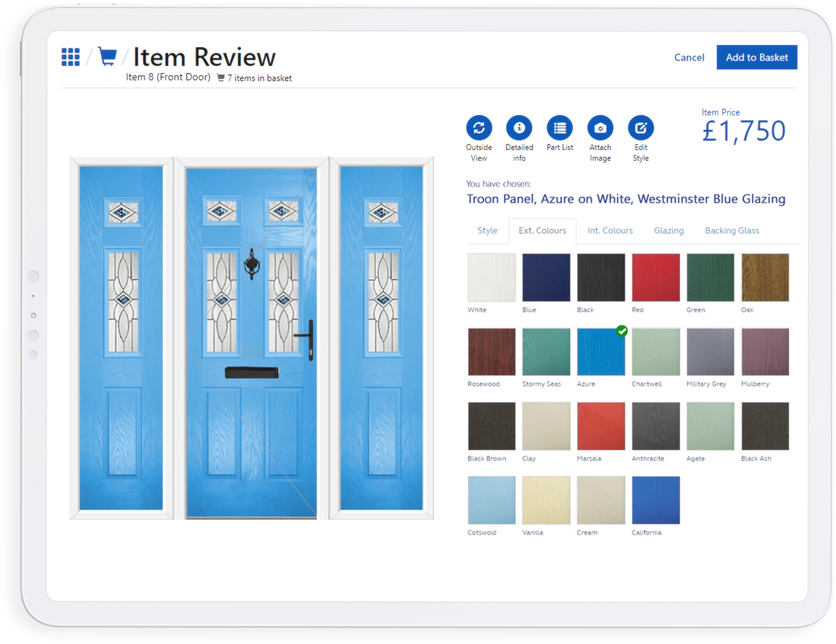Select the Vanilla colour swatch

coord(546,500)
